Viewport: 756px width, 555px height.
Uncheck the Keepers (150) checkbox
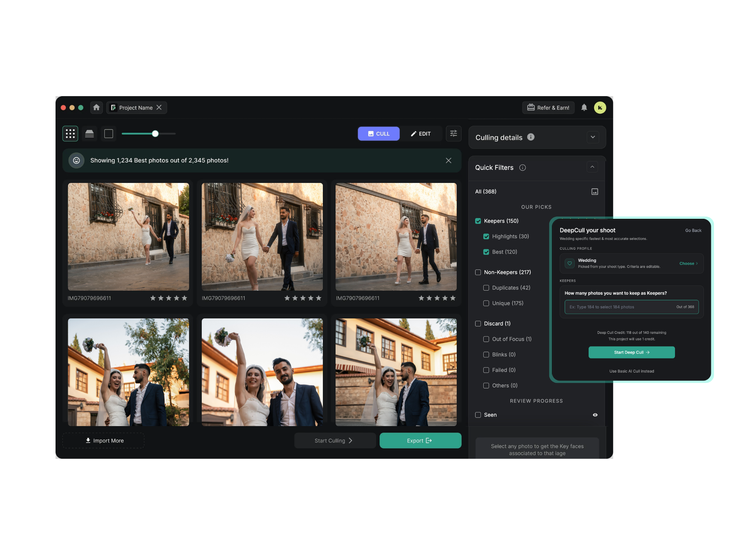[478, 221]
